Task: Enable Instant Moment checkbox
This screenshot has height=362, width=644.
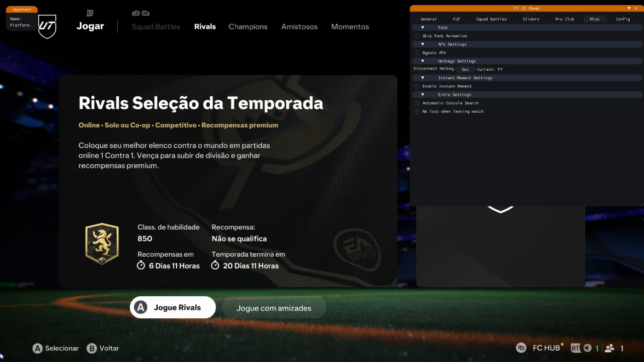Action: pos(417,86)
